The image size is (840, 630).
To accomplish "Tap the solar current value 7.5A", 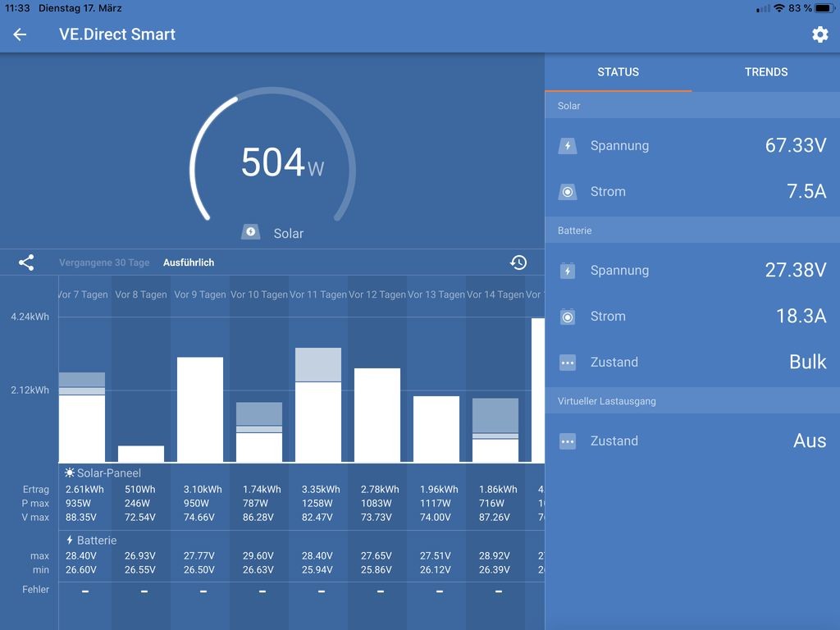I will tap(806, 192).
